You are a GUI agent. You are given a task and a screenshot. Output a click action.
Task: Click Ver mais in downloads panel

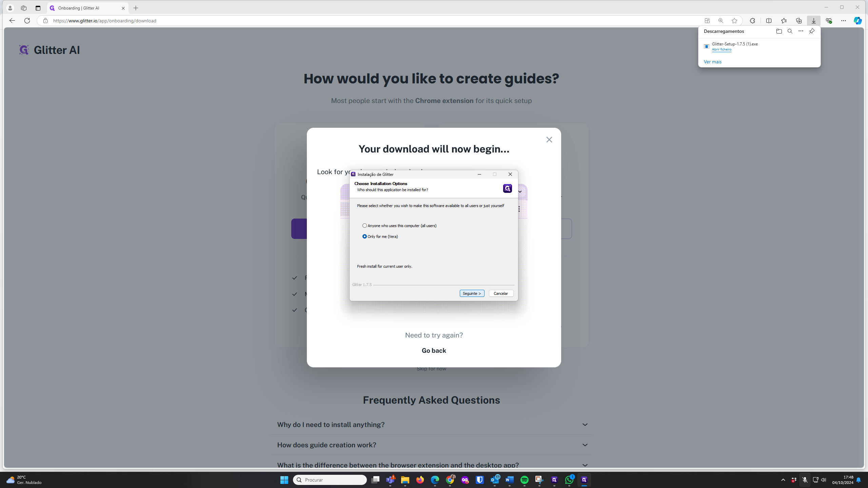click(712, 62)
